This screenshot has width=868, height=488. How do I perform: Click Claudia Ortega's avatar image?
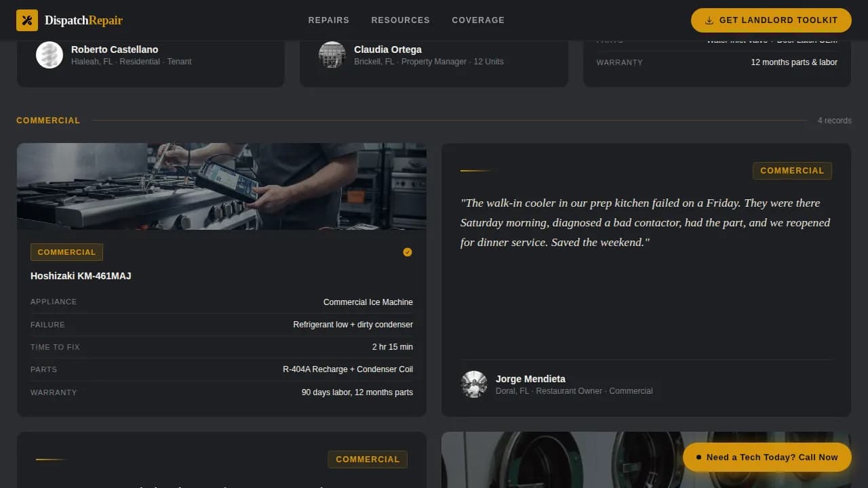click(x=332, y=55)
